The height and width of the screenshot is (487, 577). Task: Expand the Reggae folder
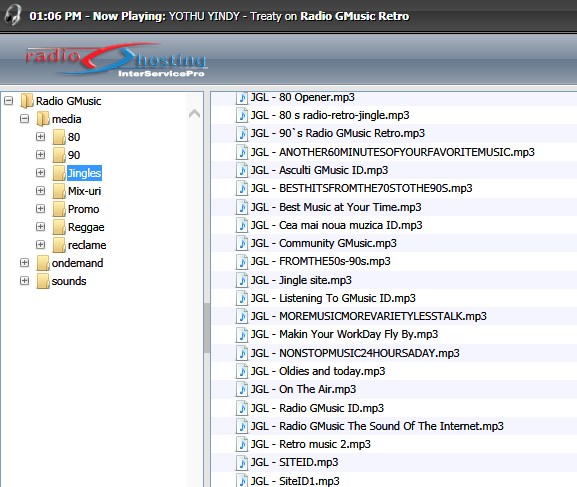[x=40, y=227]
